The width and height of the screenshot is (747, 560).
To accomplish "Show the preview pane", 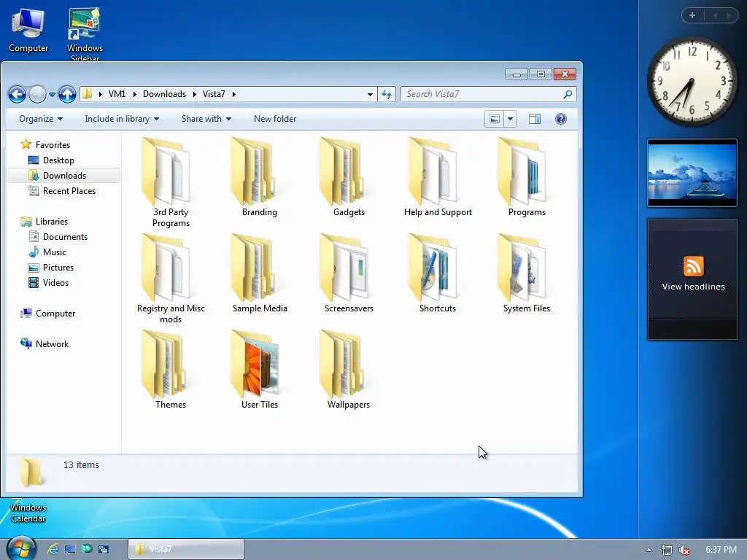I will point(535,119).
